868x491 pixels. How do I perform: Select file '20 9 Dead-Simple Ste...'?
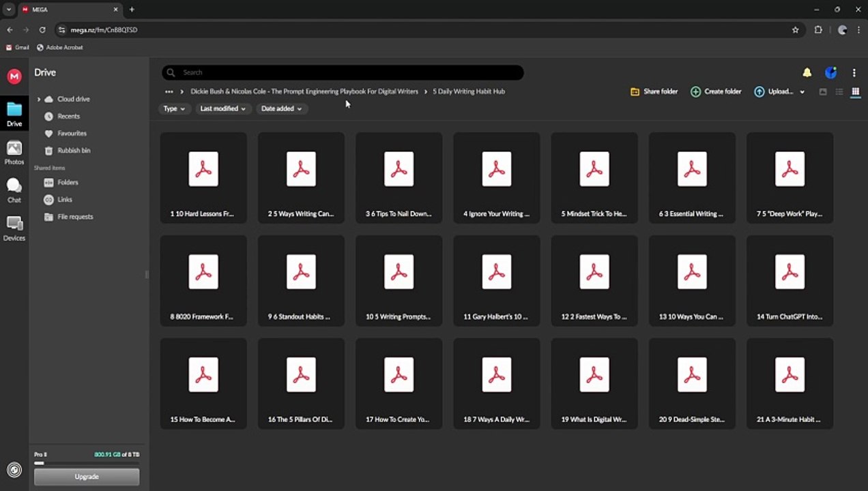[x=692, y=383]
